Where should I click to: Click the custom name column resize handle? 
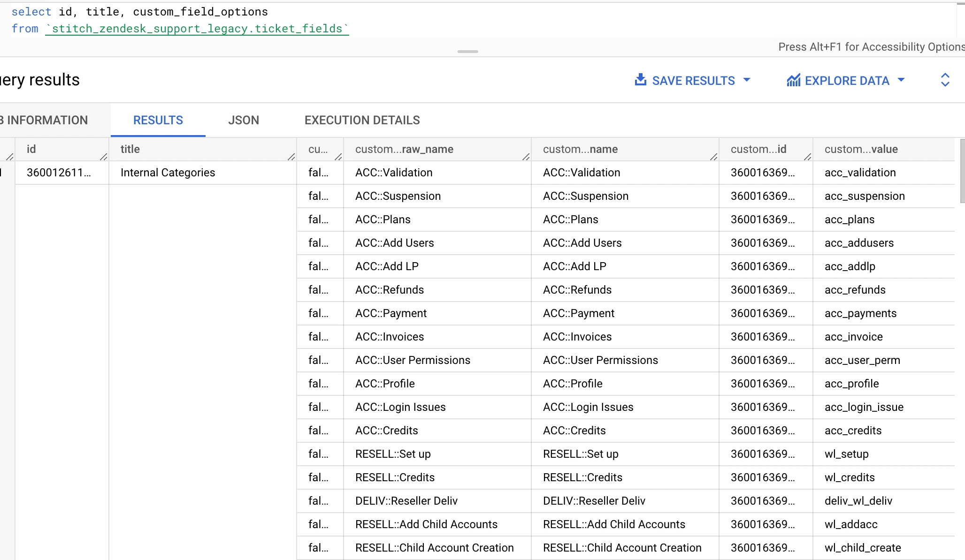click(x=714, y=157)
